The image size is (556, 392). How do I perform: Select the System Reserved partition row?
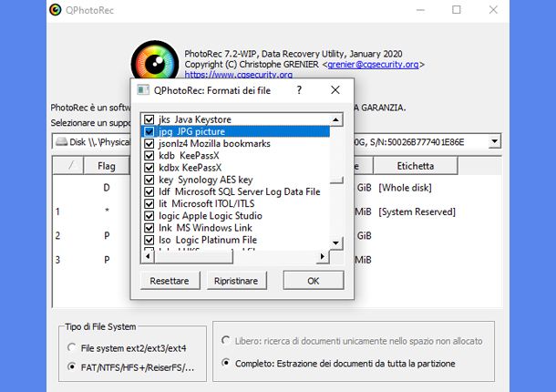pyautogui.click(x=276, y=211)
